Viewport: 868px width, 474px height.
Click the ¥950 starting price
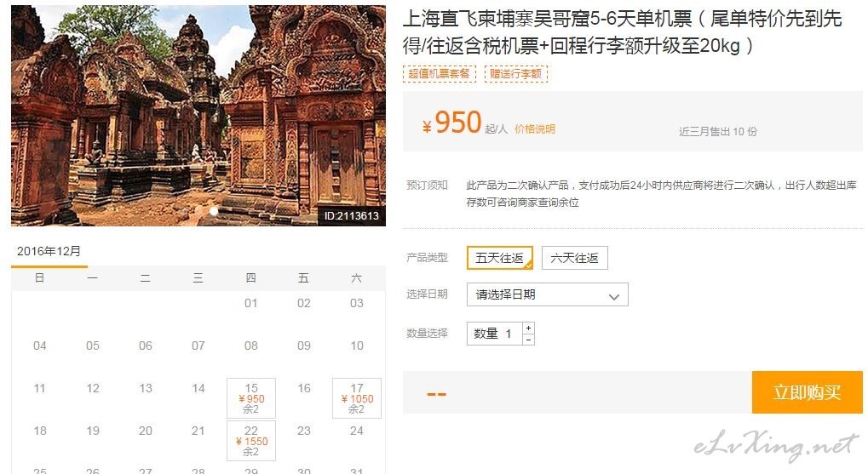pos(452,123)
